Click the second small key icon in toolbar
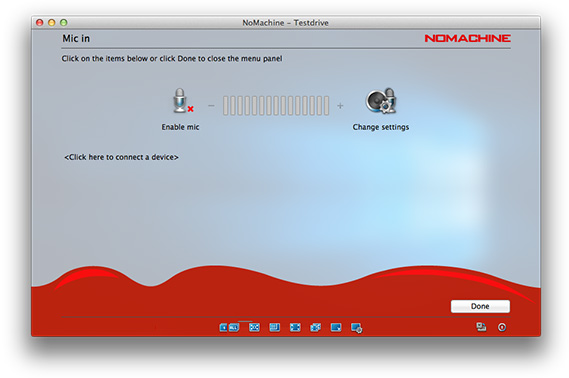 point(234,328)
